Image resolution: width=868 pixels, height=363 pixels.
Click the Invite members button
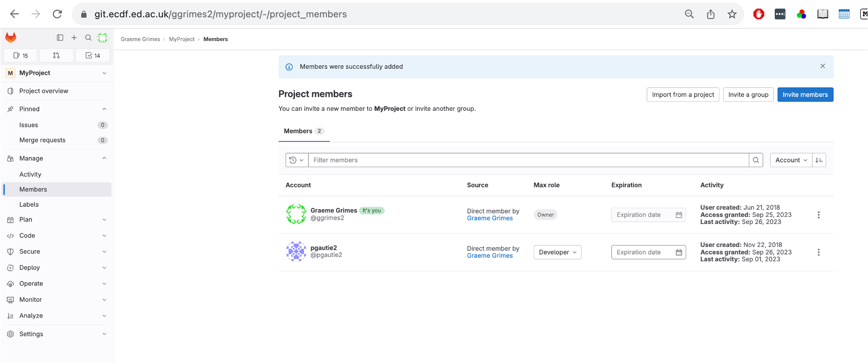pos(805,95)
